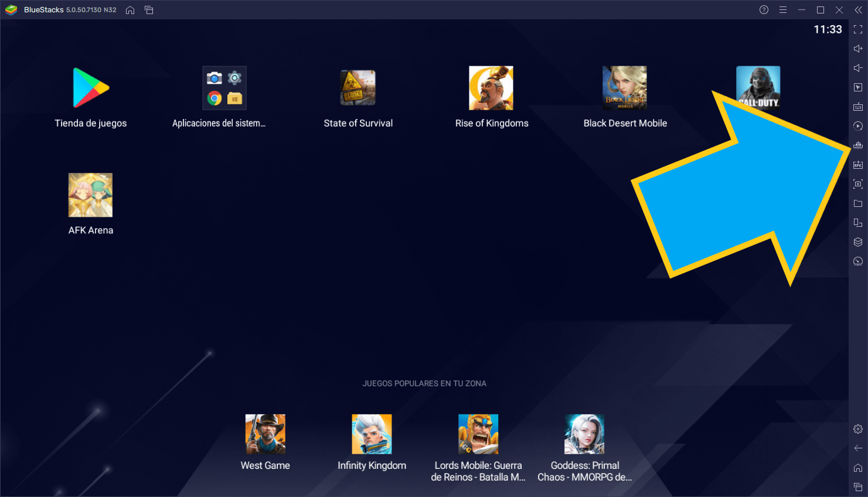Minimize the BlueStacks window

tap(802, 10)
